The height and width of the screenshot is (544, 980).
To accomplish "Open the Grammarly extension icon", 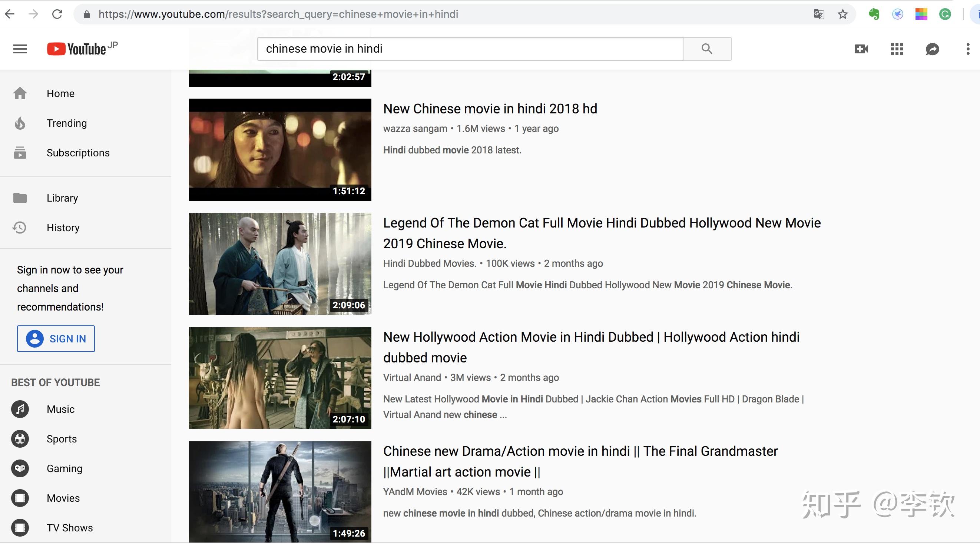I will 945,14.
